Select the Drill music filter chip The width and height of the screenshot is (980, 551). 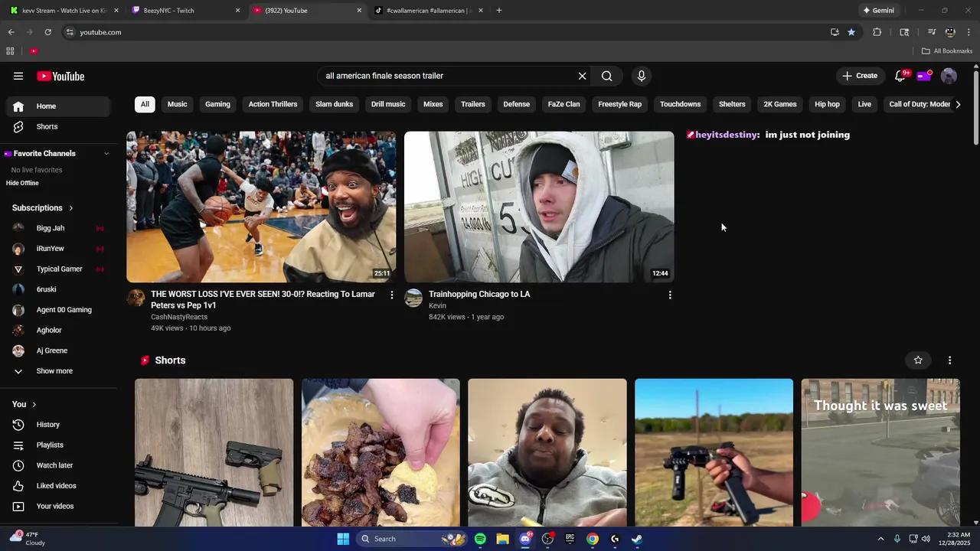click(388, 104)
